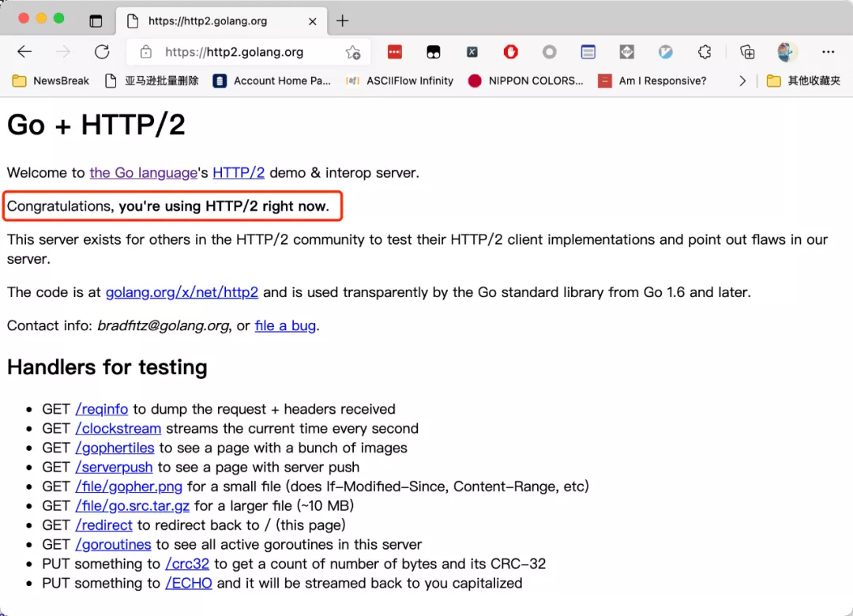Open the red LastPass extension icon
Viewport: 853px width, 616px height.
395,51
